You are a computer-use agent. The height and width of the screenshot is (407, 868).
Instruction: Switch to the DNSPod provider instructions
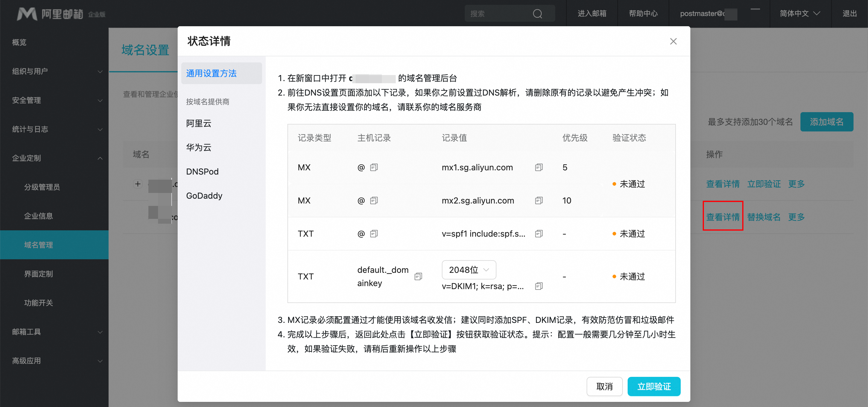[202, 172]
